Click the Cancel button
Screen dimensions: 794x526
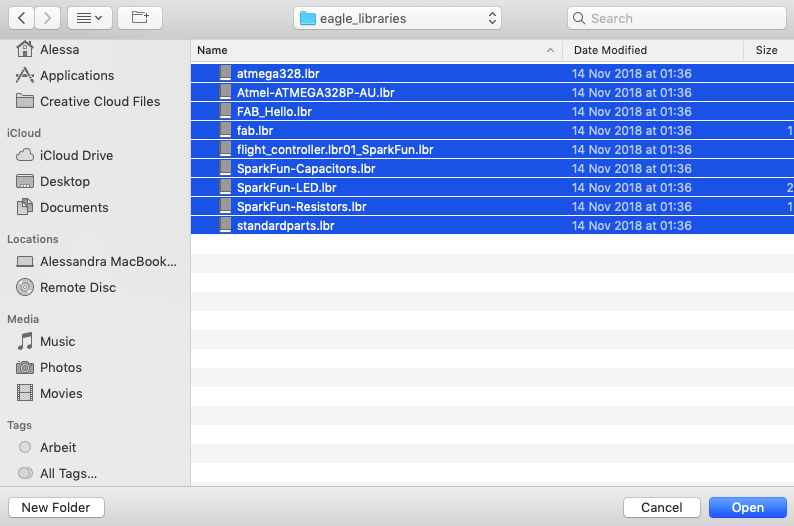(661, 507)
